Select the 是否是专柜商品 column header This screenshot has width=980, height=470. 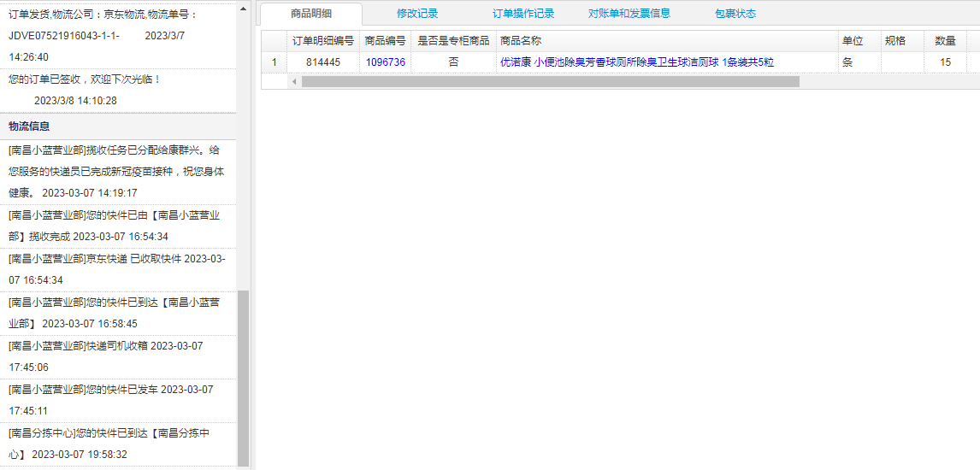click(x=454, y=41)
